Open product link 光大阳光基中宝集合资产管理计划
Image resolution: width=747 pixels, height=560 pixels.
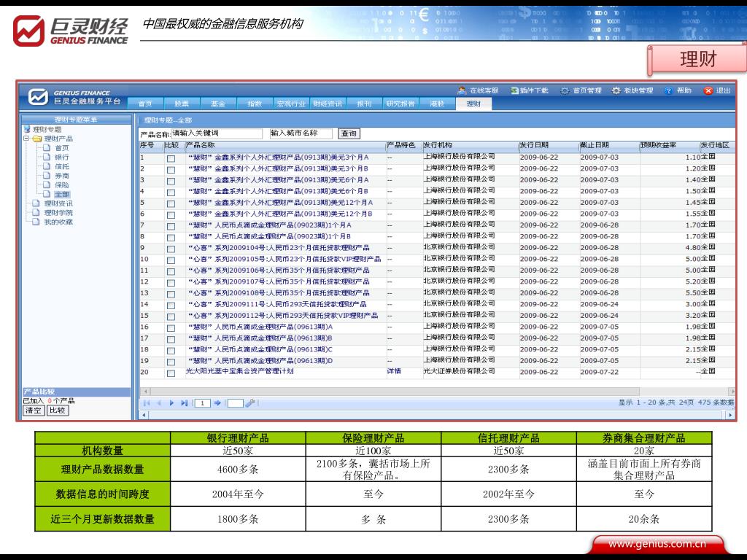239,371
